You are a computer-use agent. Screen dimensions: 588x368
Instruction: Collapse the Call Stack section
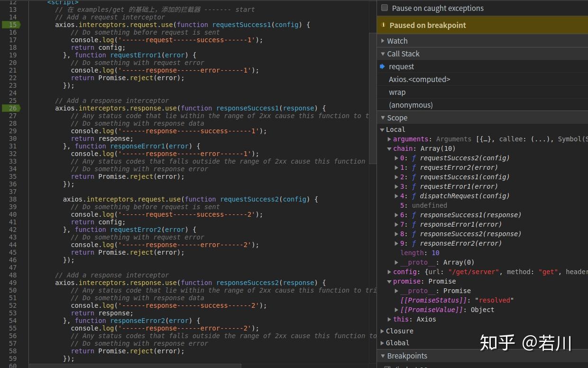[x=383, y=54]
